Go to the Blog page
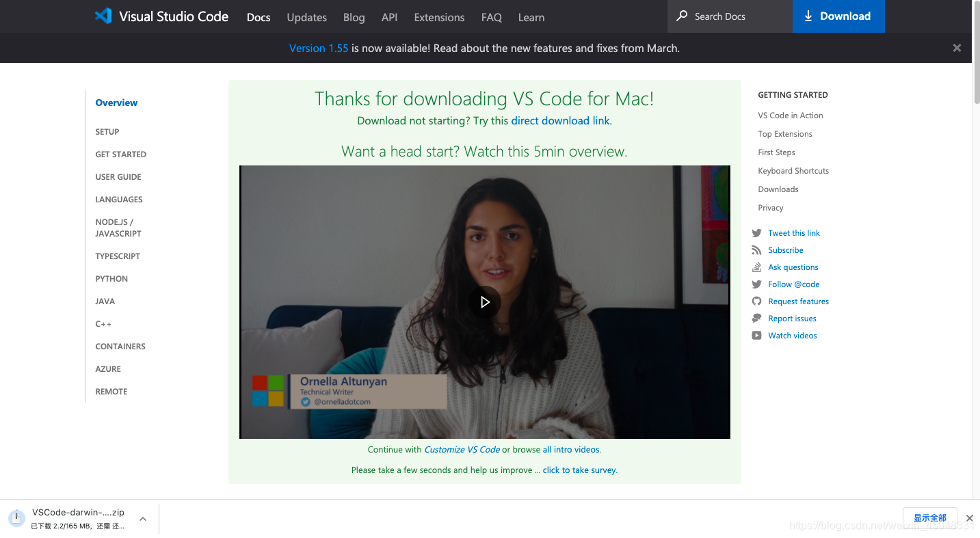Viewport: 980px width, 538px height. click(354, 17)
